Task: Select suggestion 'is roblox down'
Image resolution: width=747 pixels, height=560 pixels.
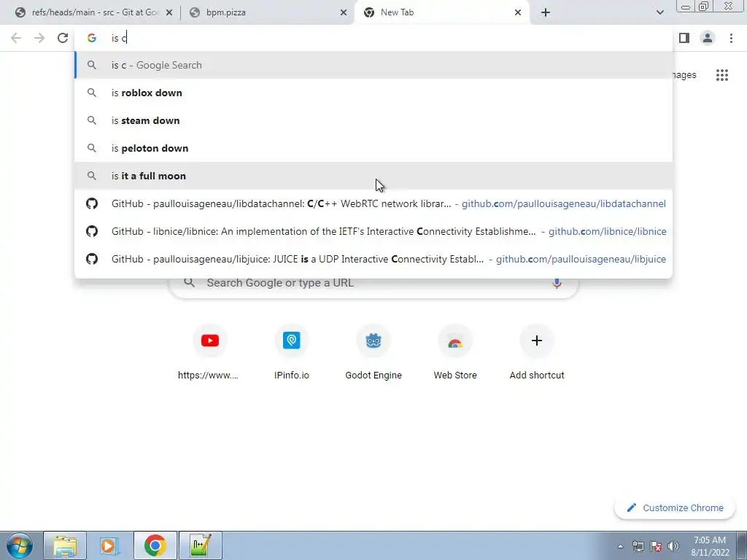Action: 373,93
